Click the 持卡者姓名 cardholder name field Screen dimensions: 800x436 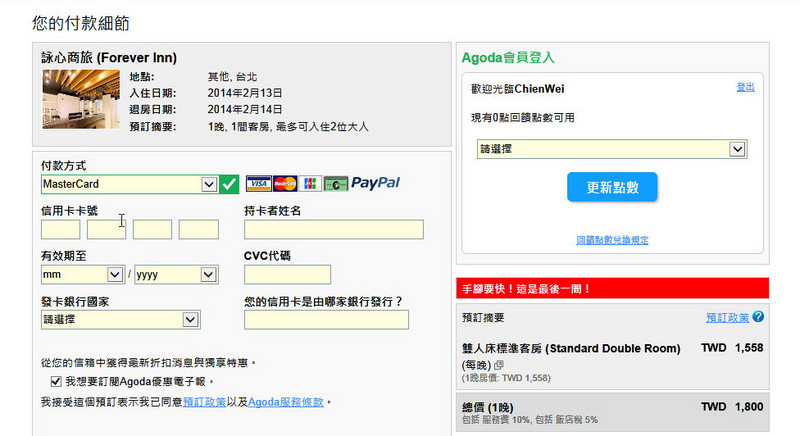[334, 229]
